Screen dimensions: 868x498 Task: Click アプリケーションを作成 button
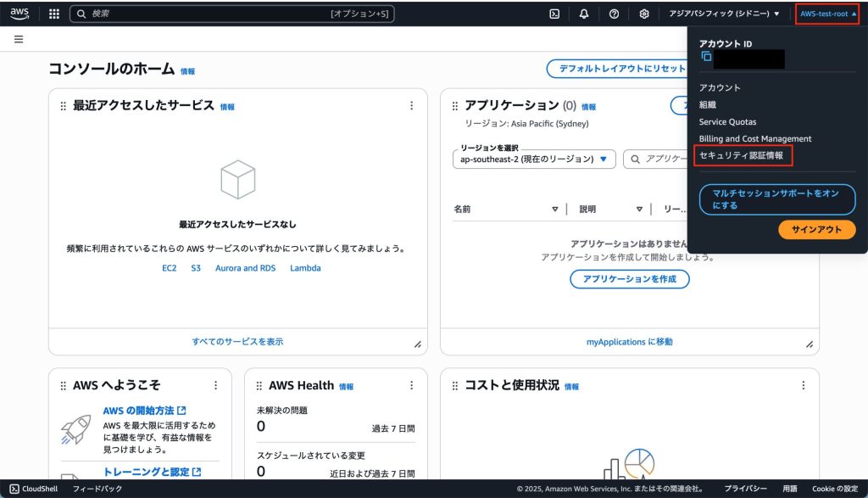[x=630, y=278]
